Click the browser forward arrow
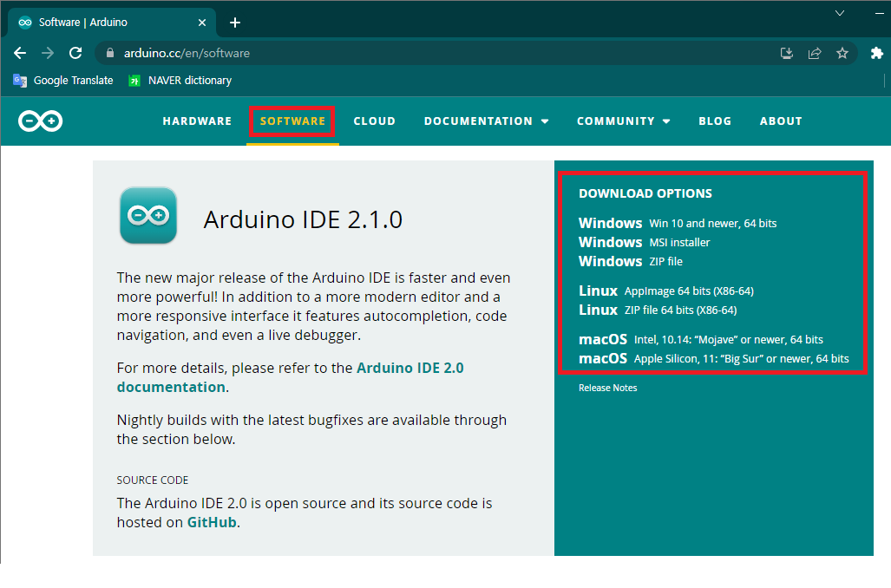The width and height of the screenshot is (891, 588). (x=48, y=54)
